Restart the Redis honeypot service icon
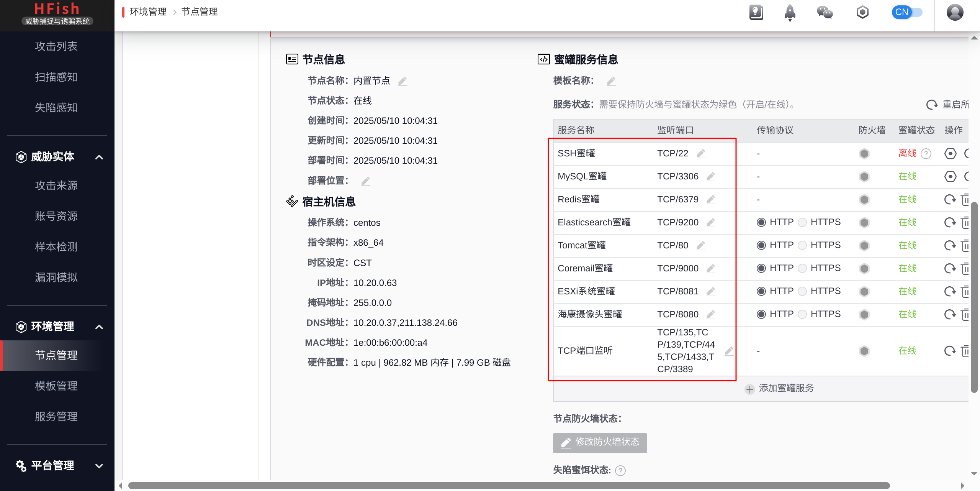 point(949,199)
